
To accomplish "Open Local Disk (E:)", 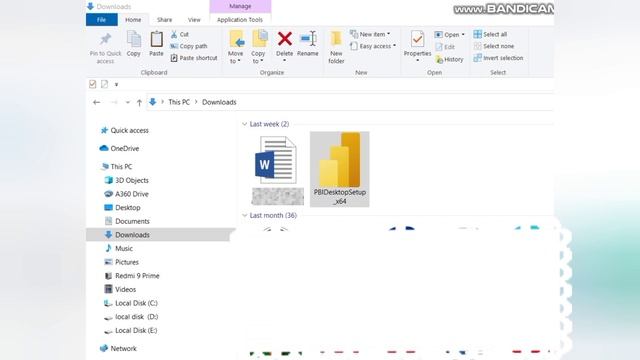I will click(x=131, y=330).
